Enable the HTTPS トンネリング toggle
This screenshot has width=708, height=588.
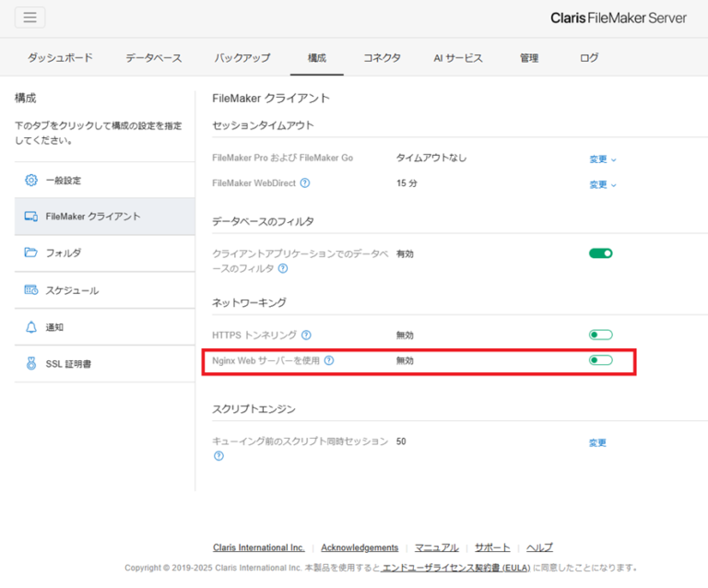[600, 335]
